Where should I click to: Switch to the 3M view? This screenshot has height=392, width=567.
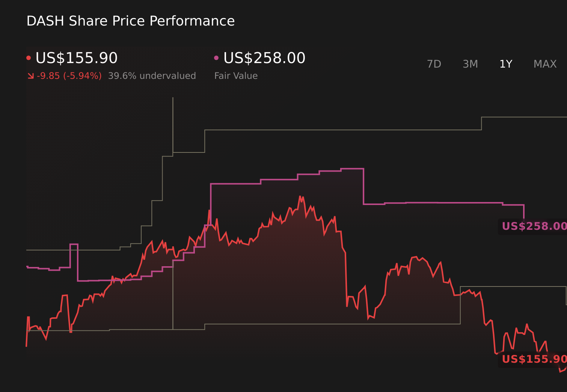[470, 64]
